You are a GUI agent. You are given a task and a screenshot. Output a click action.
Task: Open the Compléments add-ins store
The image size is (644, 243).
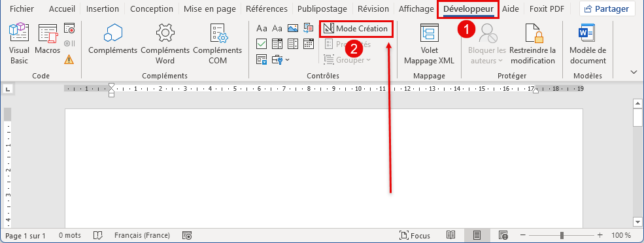tap(113, 44)
